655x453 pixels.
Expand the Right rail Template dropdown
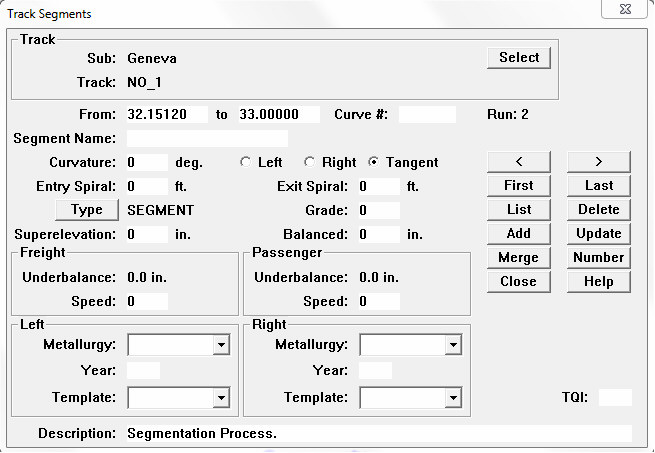click(452, 398)
